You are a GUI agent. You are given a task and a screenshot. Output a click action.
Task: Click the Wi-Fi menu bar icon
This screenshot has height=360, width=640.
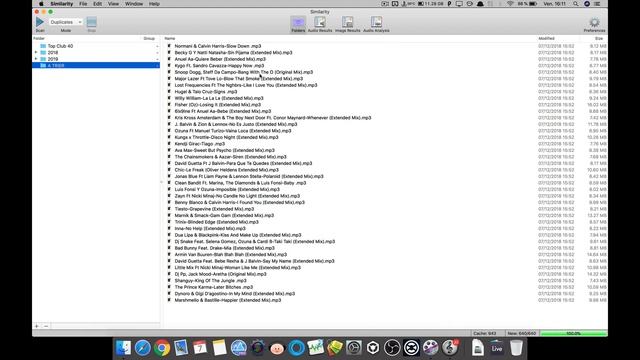[510, 4]
